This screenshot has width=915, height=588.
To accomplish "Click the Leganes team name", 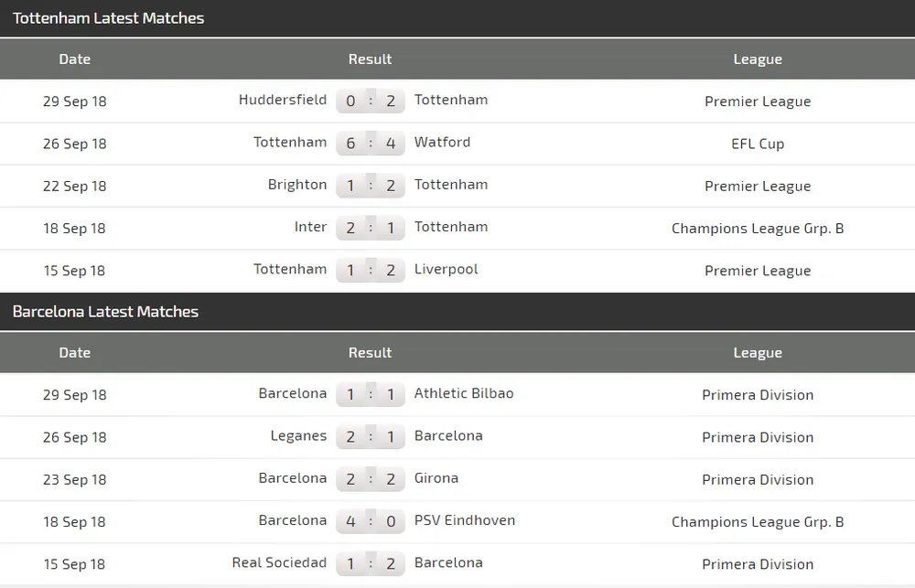I will 298,435.
